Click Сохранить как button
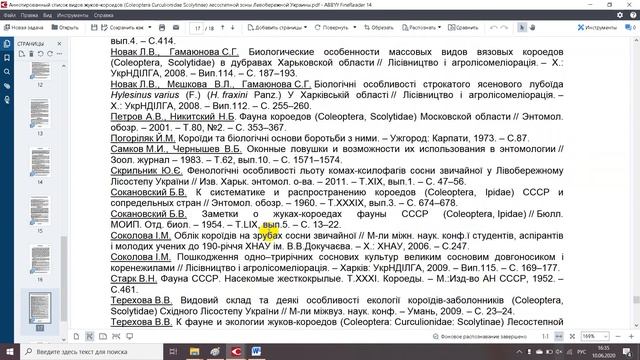The width and height of the screenshot is (640, 360). (122, 27)
